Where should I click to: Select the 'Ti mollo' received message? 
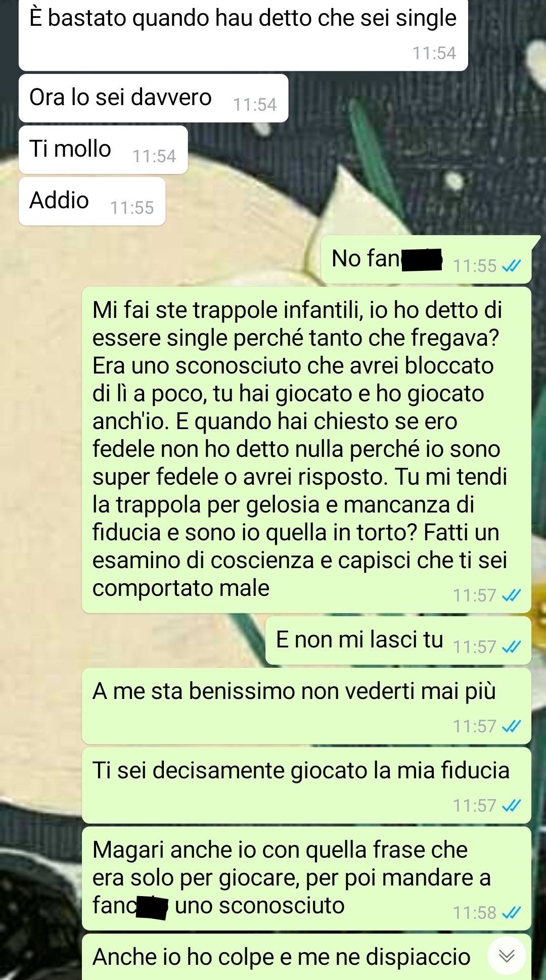point(103,150)
